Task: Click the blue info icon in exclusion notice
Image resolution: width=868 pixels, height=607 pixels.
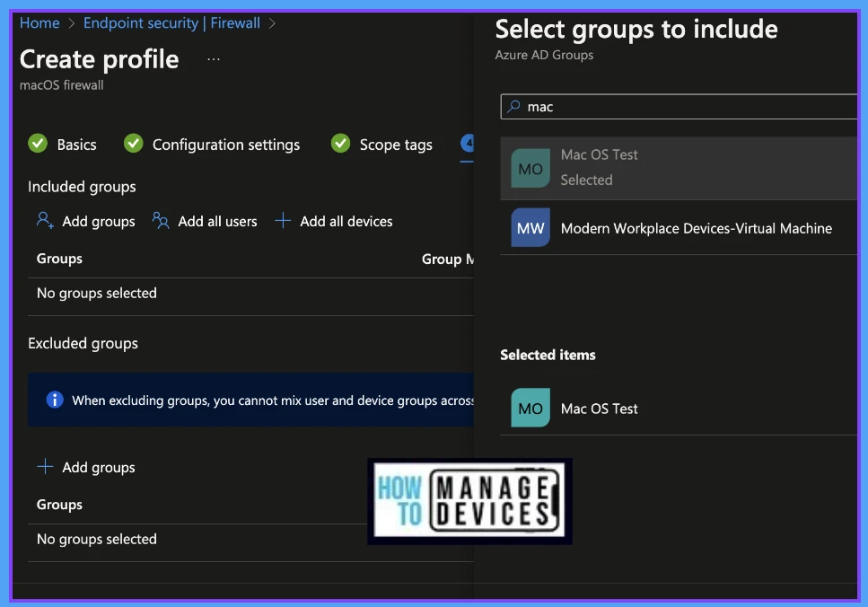Action: pyautogui.click(x=54, y=400)
